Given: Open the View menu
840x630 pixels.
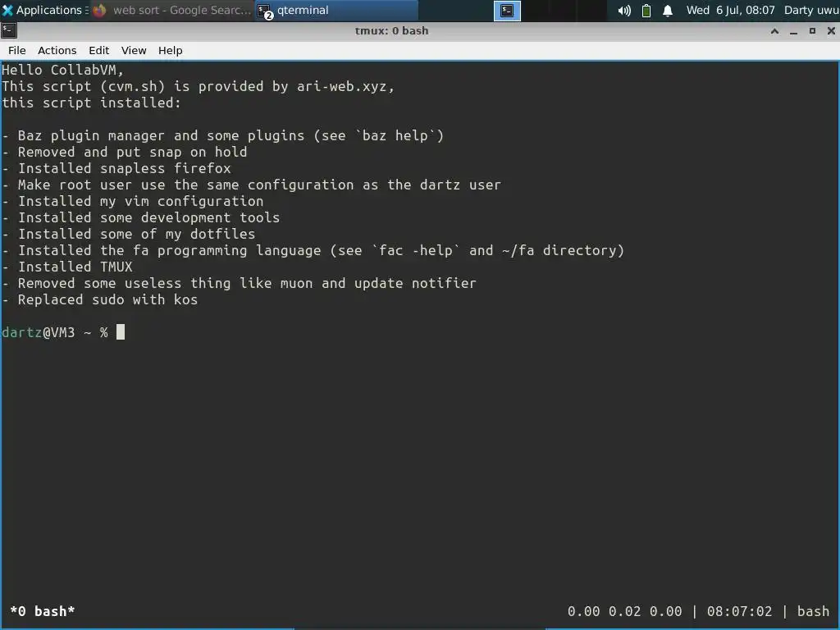Looking at the screenshot, I should 134,50.
